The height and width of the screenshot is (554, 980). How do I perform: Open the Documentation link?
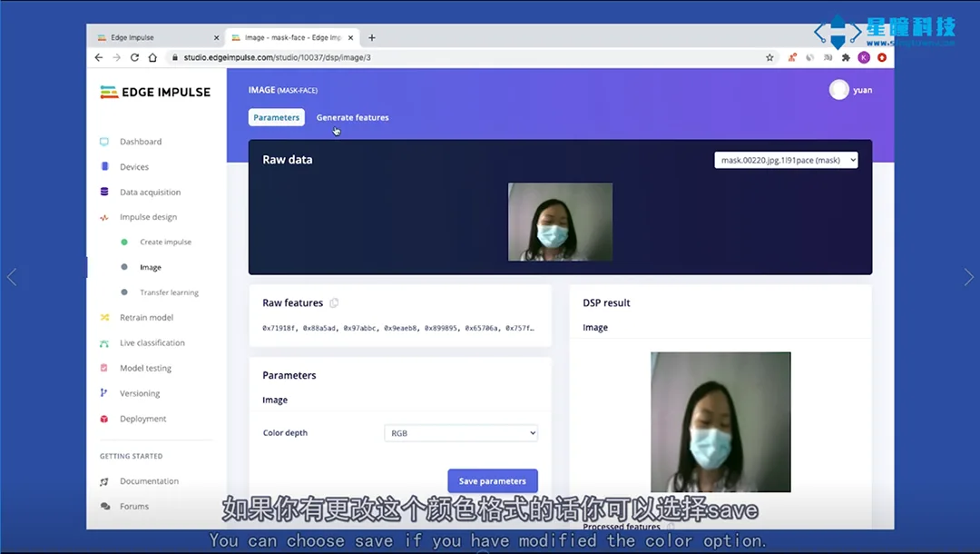149,480
